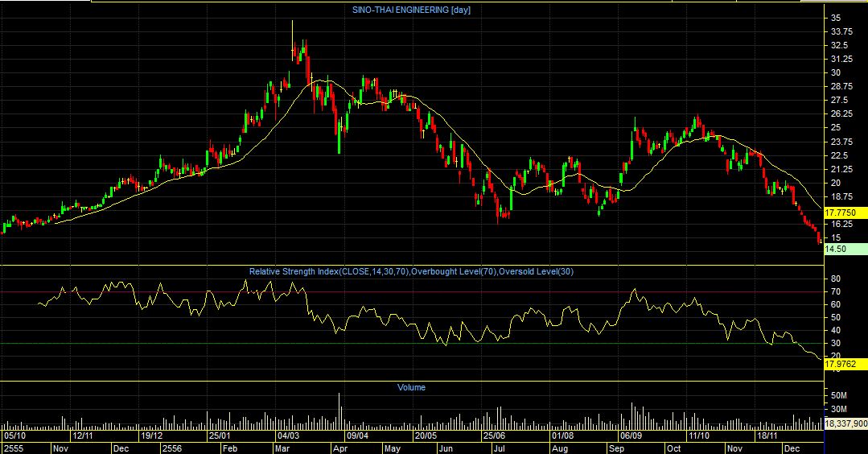Select the 32.5 price level label

pyautogui.click(x=839, y=45)
